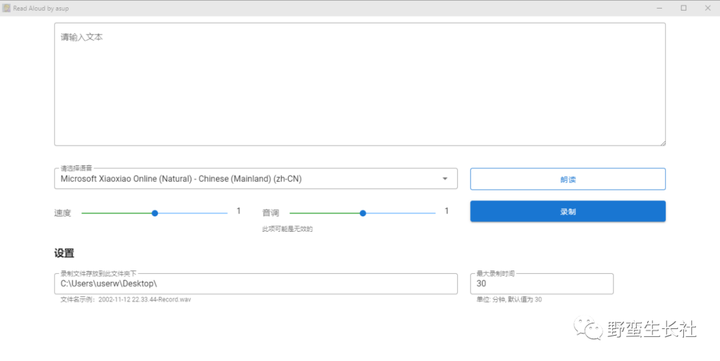This screenshot has width=720, height=361.
Task: Click the 音调 pitch slider handle
Action: point(363,213)
